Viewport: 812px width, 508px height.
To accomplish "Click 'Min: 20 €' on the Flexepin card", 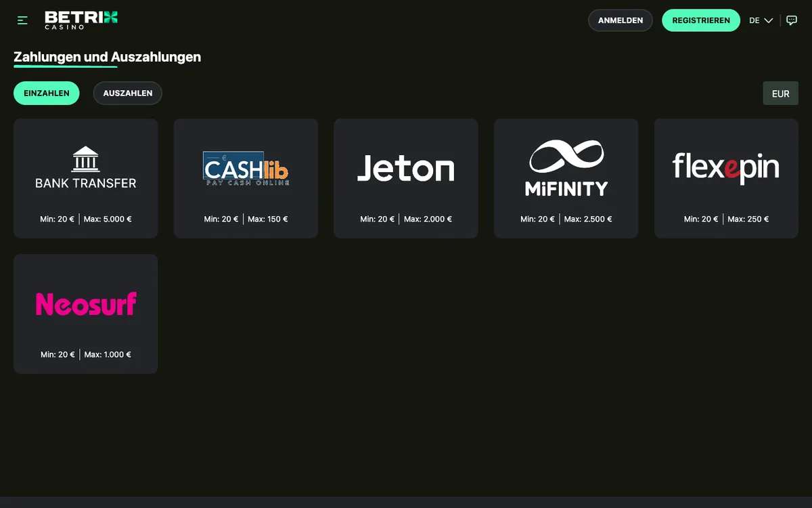I will [x=701, y=219].
